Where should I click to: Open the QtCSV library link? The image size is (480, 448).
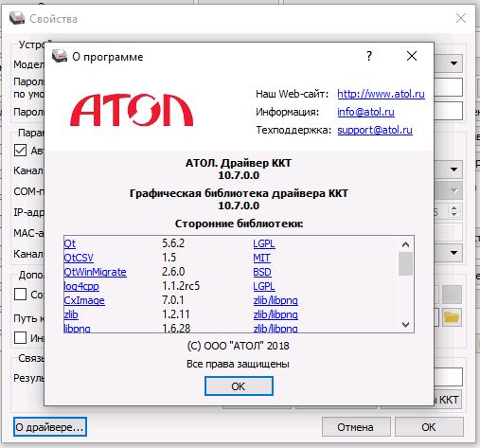[x=79, y=258]
